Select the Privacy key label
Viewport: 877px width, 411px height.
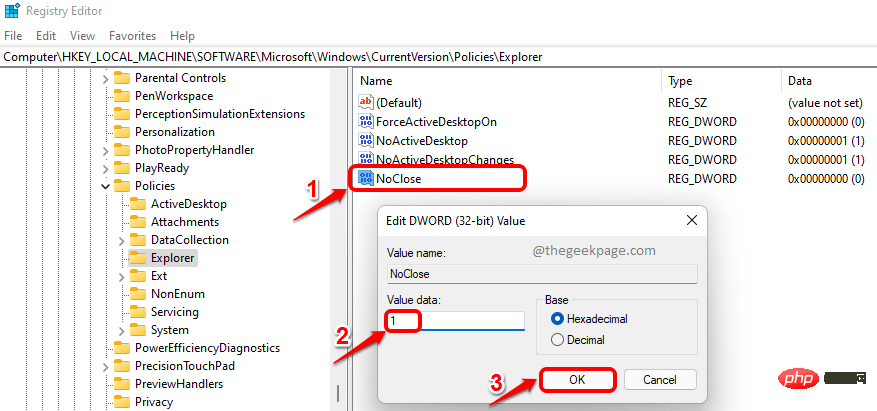[x=154, y=401]
